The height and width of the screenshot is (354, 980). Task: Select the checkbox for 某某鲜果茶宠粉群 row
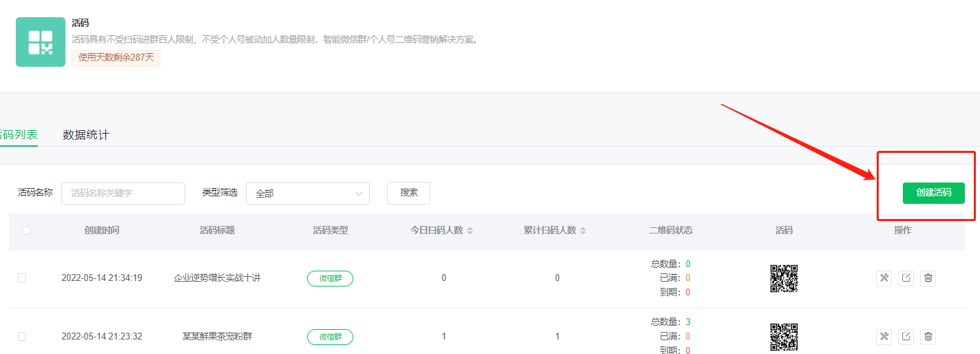pyautogui.click(x=22, y=337)
